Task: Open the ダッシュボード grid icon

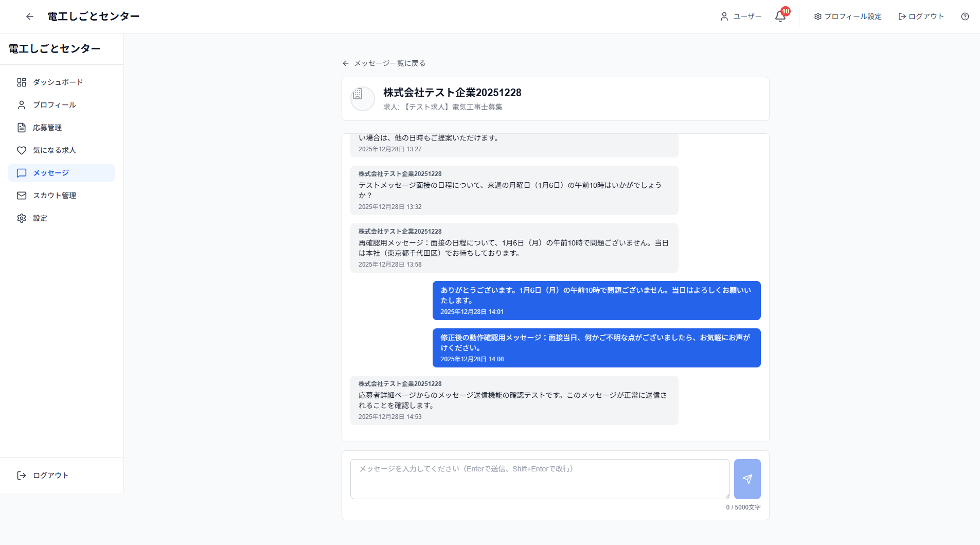Action: pos(21,82)
